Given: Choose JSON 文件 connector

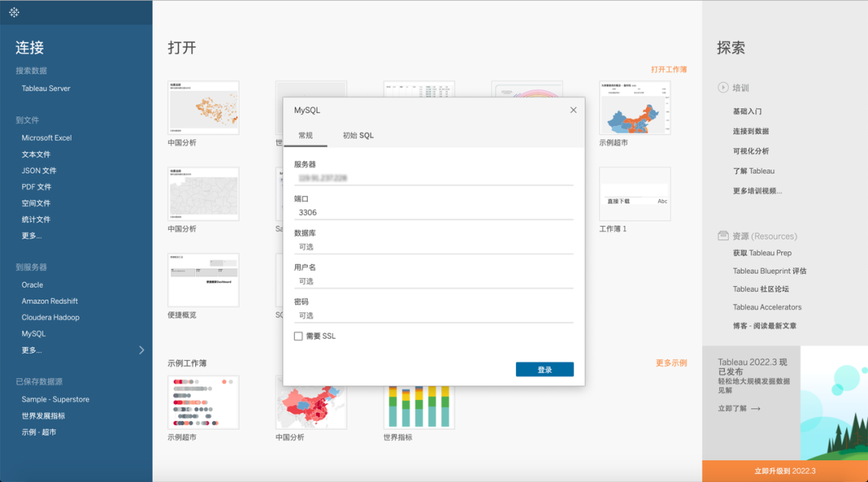Looking at the screenshot, I should 39,170.
